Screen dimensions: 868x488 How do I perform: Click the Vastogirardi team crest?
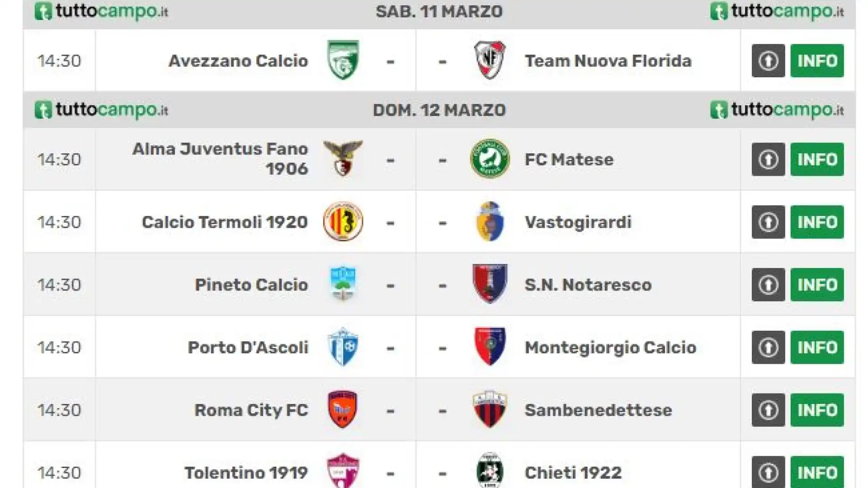[490, 221]
